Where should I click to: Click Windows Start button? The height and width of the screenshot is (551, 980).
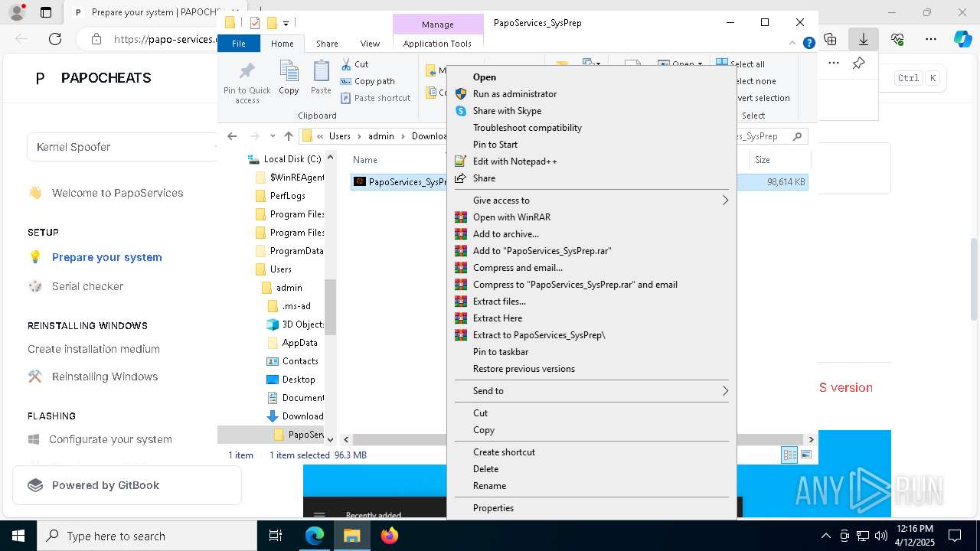click(x=18, y=536)
